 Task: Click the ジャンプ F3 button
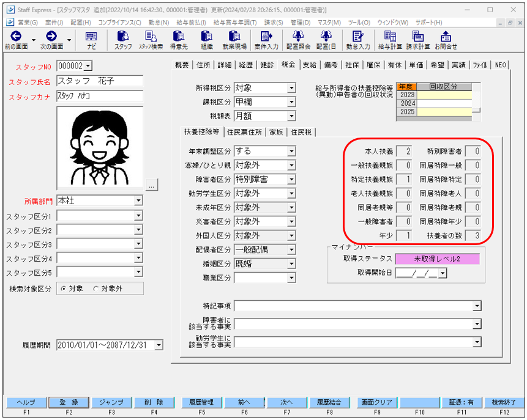pos(111,402)
